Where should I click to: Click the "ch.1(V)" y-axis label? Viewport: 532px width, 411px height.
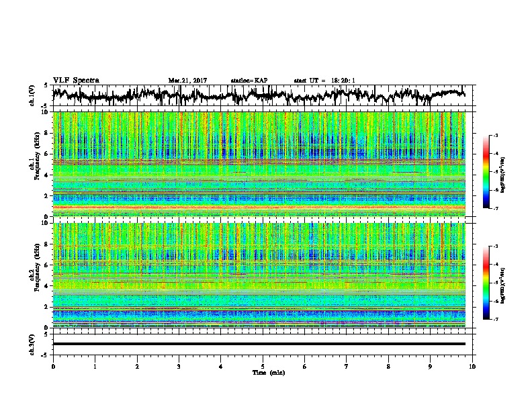32,95
